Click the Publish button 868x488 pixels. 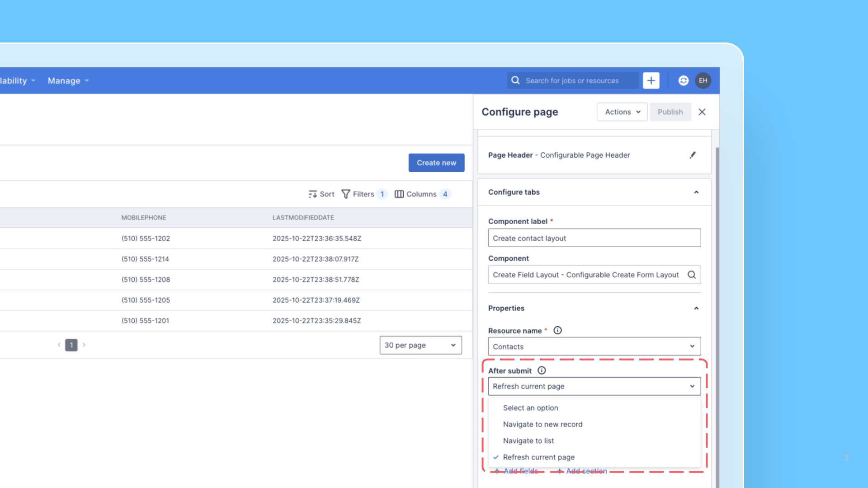[x=670, y=112]
